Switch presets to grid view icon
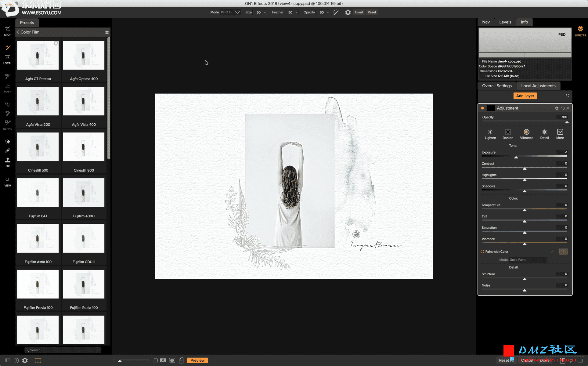 107,32
